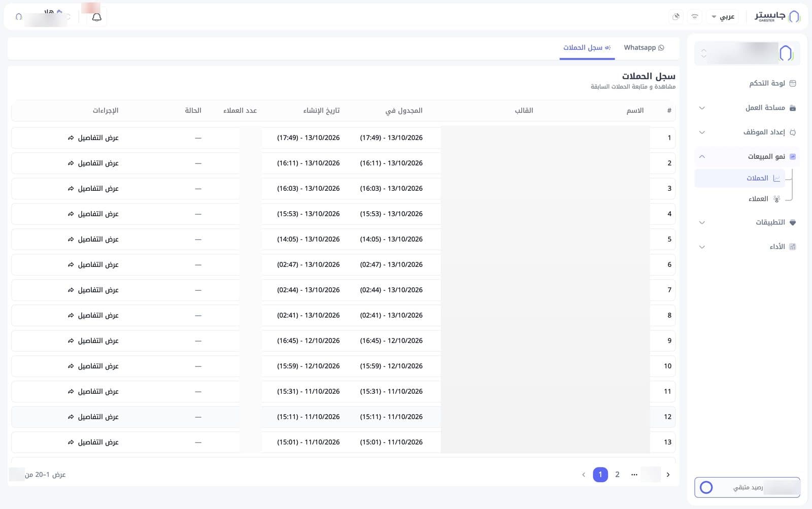812x509 pixels.
Task: Click the الأداء icon
Action: pos(793,247)
